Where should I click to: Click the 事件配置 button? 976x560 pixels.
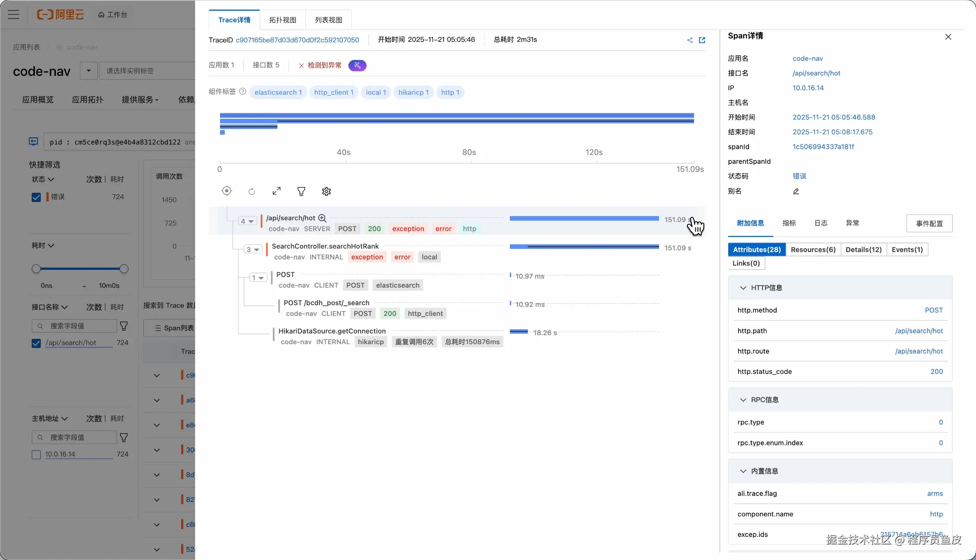click(x=929, y=223)
